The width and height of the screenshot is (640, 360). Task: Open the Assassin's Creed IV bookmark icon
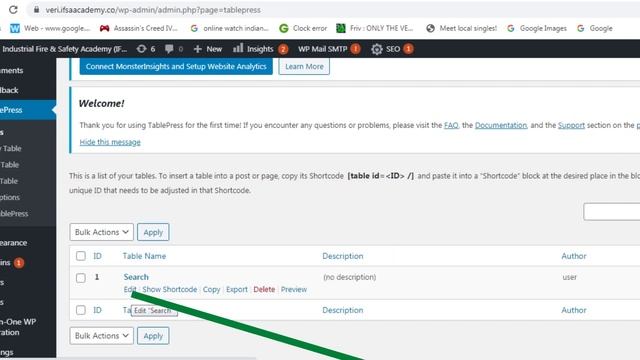[104, 28]
